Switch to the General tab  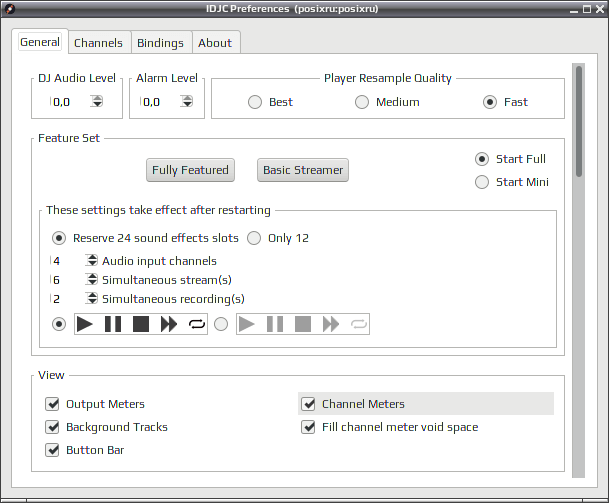pyautogui.click(x=40, y=42)
